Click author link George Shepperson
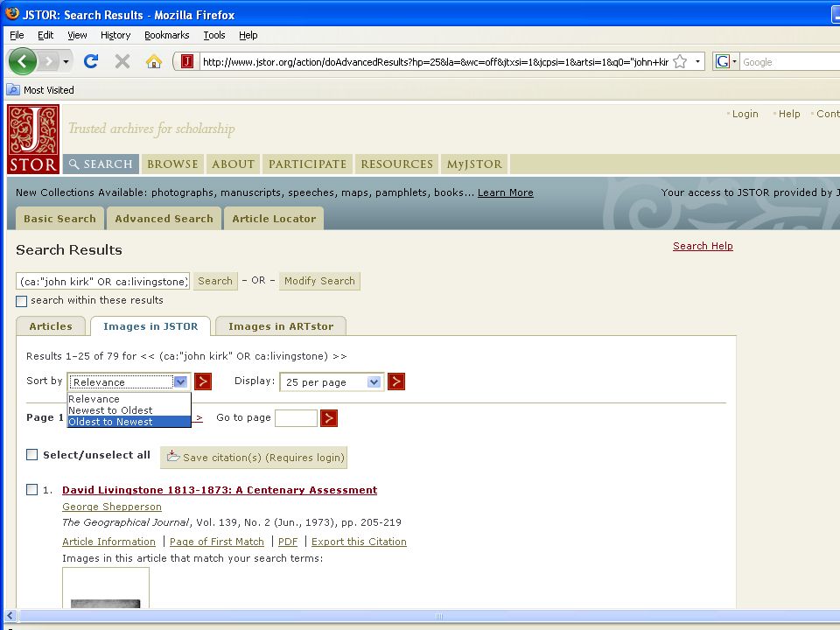The image size is (840, 630). pos(111,507)
